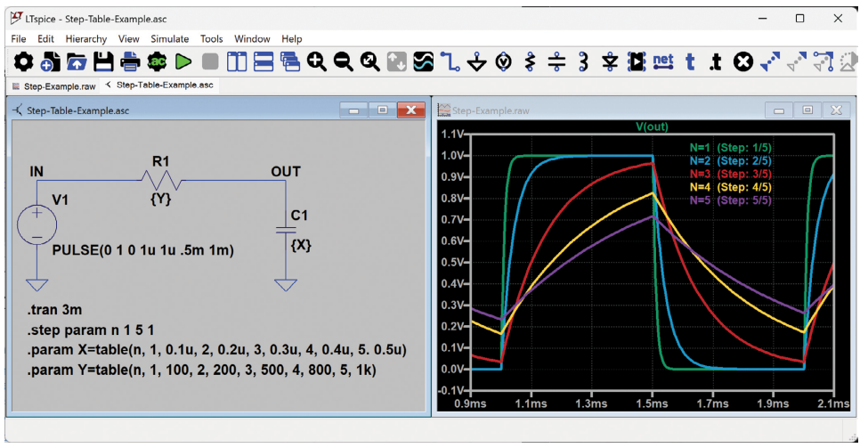
Task: Open the Tools menu
Action: (x=212, y=39)
